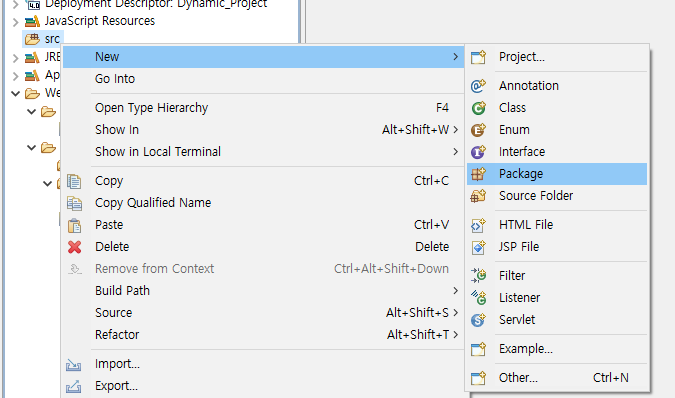Click the Deployment Descriptor icon
The height and width of the screenshot is (398, 675).
tap(33, 4)
